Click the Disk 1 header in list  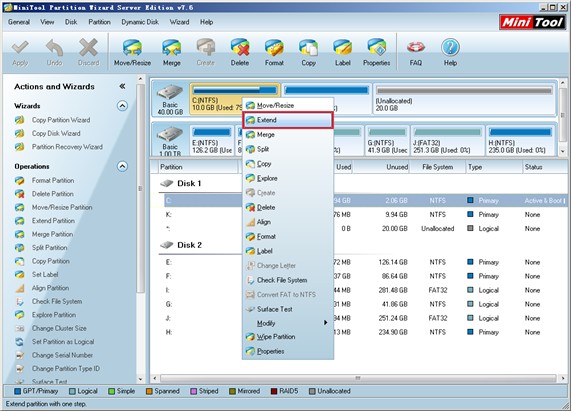click(x=189, y=183)
